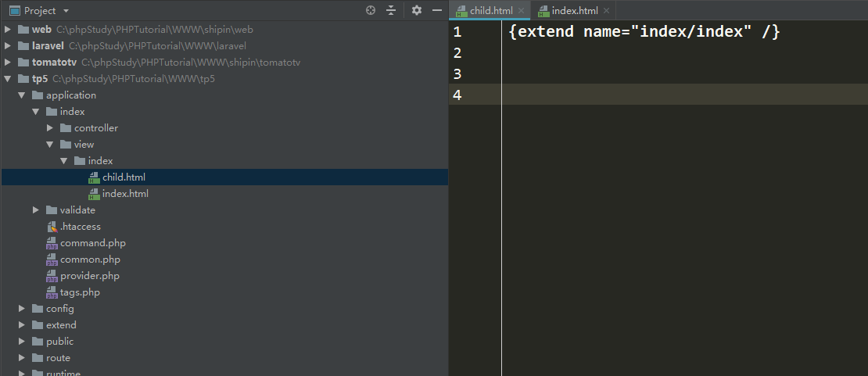Click the application folder icon
The width and height of the screenshot is (868, 376).
pyautogui.click(x=38, y=95)
